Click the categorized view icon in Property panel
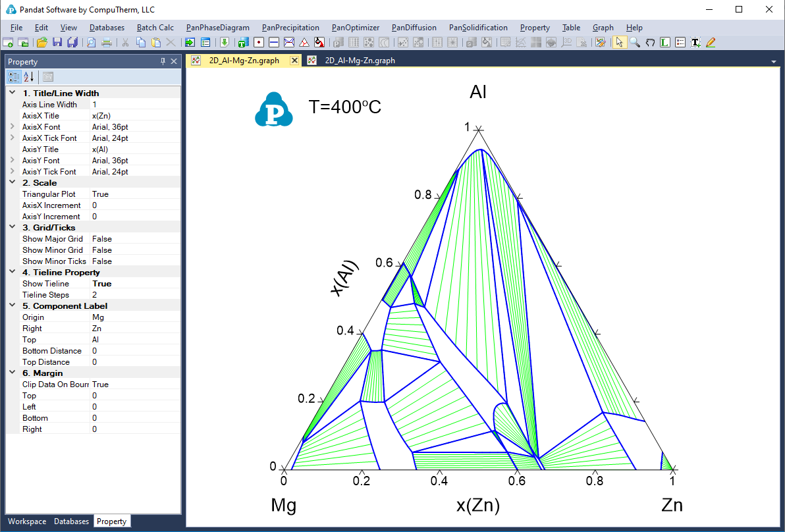This screenshot has height=532, width=785. click(x=14, y=76)
